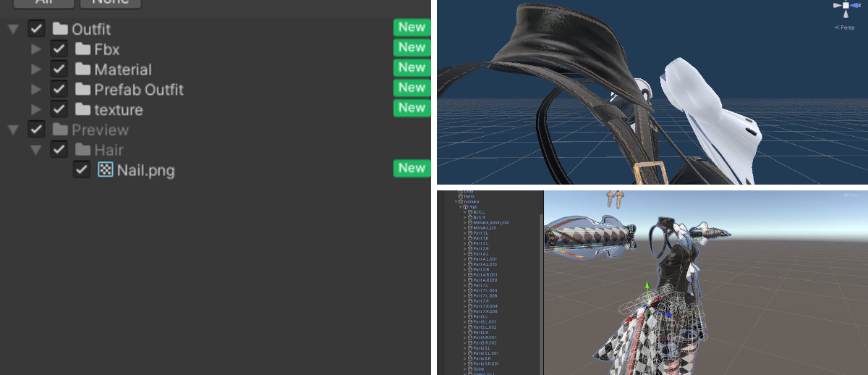
Task: Collapse the manuka object in hierarchy
Action: (456, 201)
